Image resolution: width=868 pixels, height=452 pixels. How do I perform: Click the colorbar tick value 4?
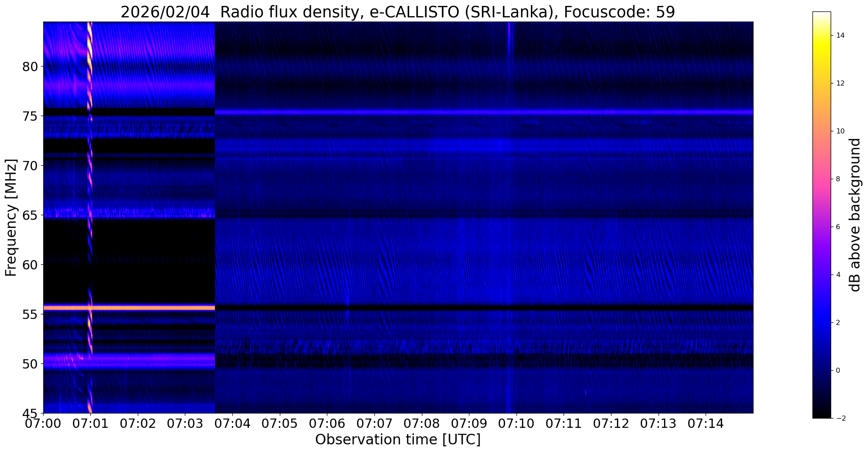pos(837,275)
